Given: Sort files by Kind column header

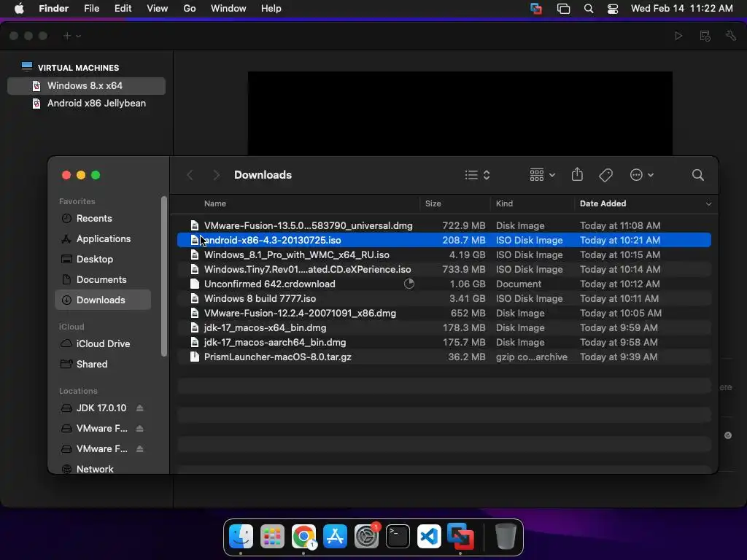Looking at the screenshot, I should 504,203.
